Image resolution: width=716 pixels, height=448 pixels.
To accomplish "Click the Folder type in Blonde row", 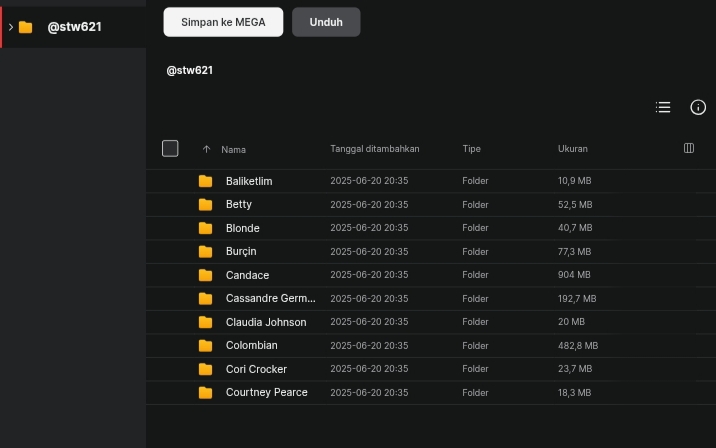I will [475, 228].
